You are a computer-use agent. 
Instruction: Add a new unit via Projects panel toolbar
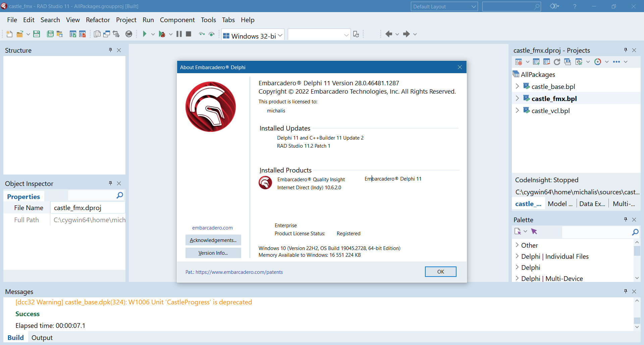point(536,62)
